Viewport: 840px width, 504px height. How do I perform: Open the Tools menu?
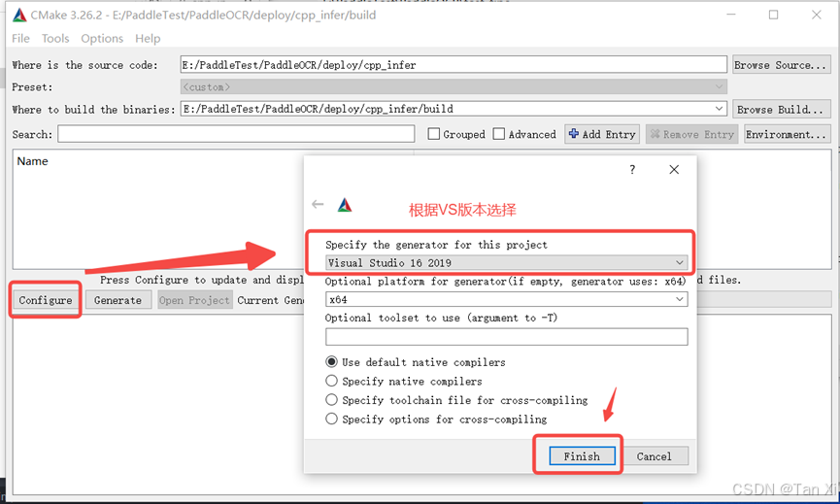coord(55,39)
